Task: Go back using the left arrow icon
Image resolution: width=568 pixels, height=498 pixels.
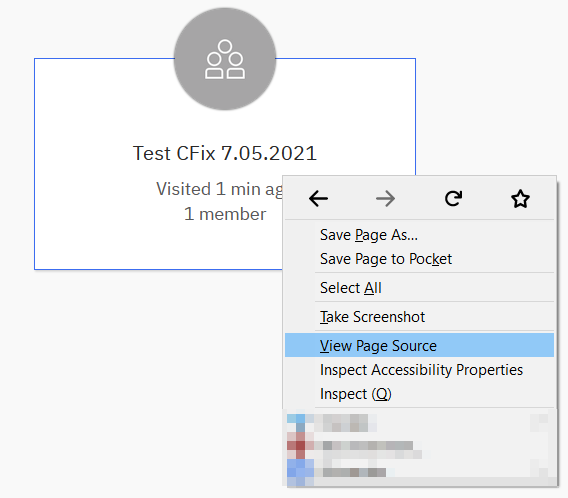Action: click(x=318, y=198)
